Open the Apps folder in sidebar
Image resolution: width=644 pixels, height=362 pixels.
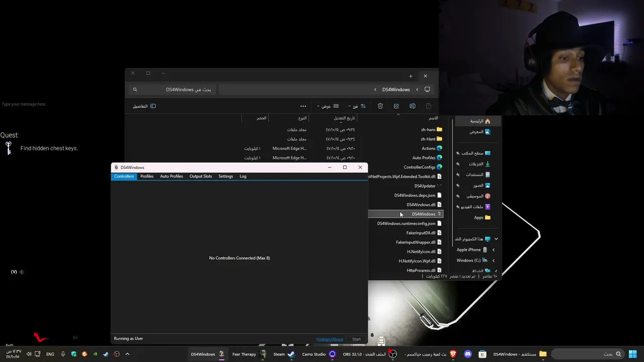click(482, 218)
